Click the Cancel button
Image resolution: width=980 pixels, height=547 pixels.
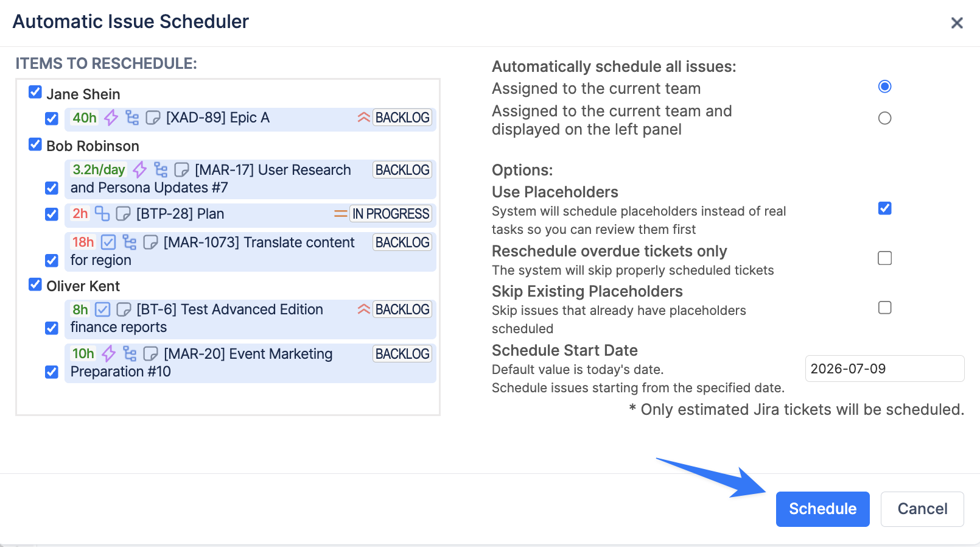(922, 509)
